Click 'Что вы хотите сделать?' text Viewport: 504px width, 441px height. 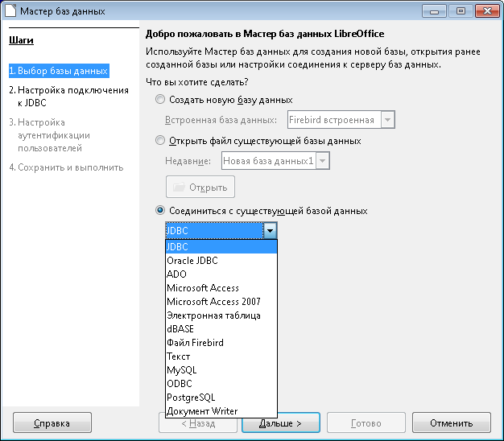click(197, 82)
